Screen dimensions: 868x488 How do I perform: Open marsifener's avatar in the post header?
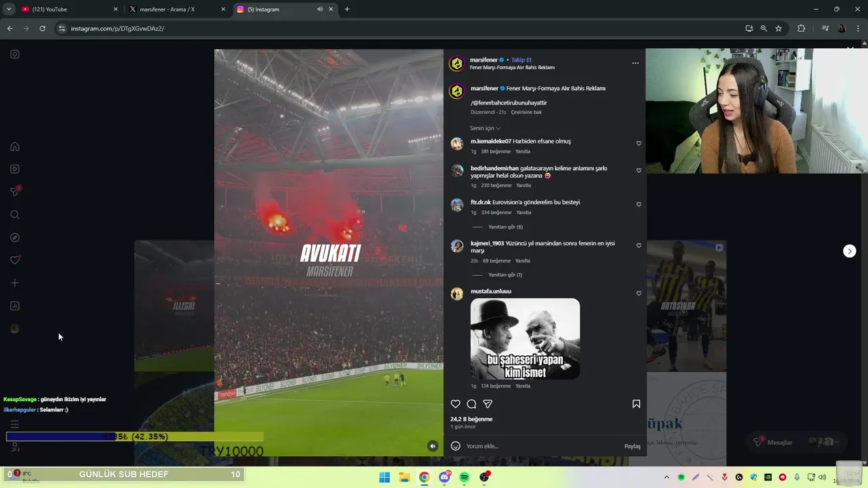point(456,64)
